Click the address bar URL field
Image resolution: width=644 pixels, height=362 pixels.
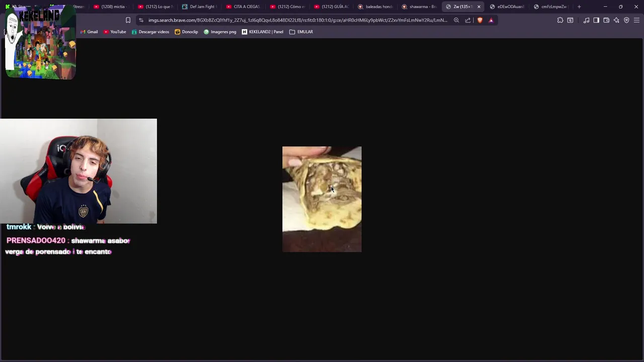tap(297, 20)
